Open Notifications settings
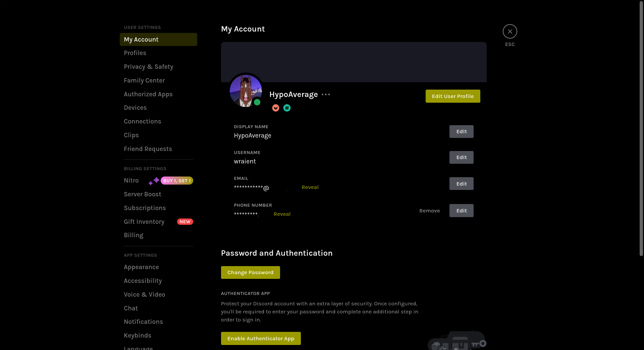 point(158,322)
